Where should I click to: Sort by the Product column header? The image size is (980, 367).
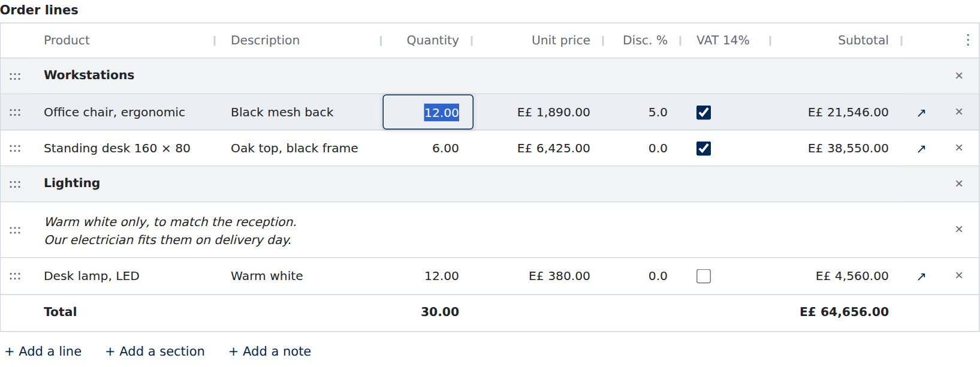coord(67,40)
